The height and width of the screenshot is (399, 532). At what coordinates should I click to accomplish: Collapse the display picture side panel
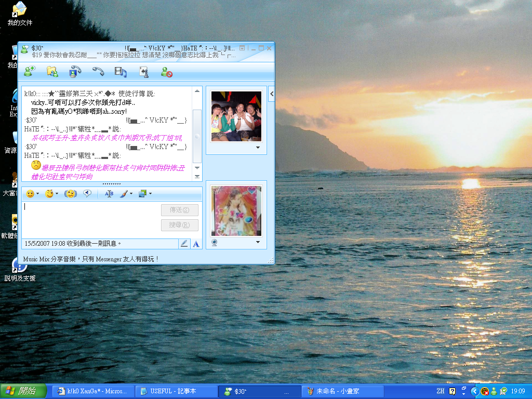coord(271,94)
